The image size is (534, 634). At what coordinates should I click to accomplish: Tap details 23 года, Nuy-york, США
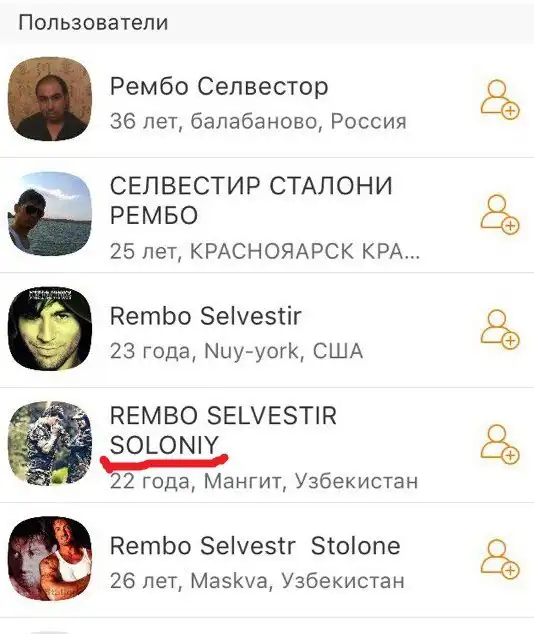coord(236,351)
